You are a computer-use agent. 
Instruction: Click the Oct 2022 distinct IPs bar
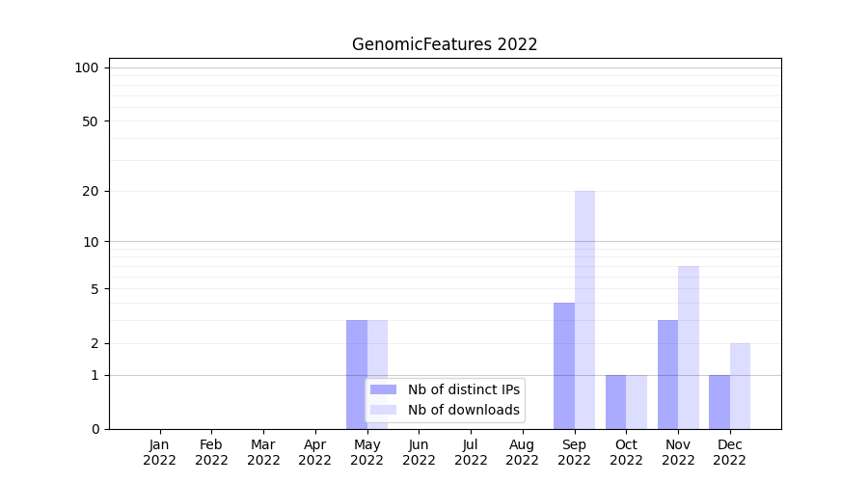tap(616, 402)
